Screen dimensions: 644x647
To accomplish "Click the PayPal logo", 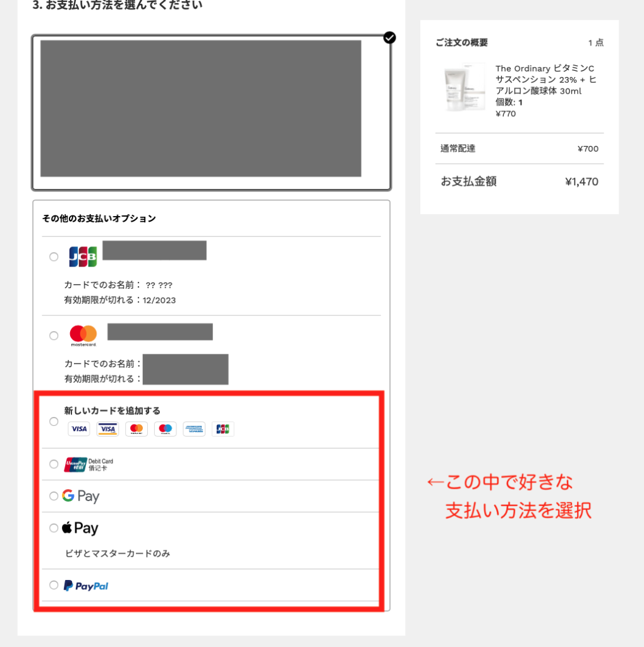I will click(86, 586).
